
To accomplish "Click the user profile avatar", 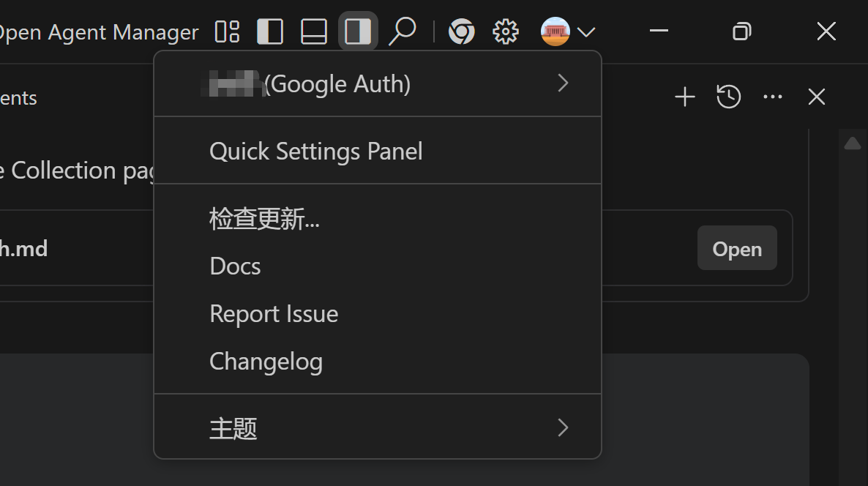I will tap(555, 31).
